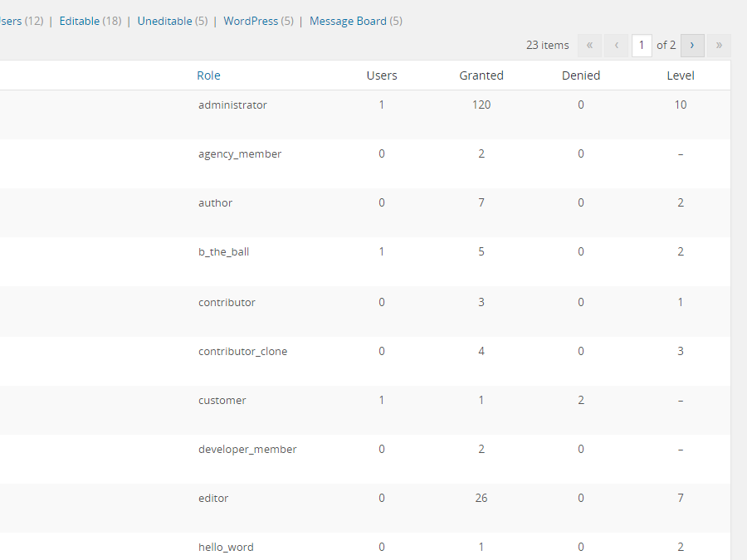Open the Editable roles filter
The width and height of the screenshot is (747, 560).
(x=79, y=21)
